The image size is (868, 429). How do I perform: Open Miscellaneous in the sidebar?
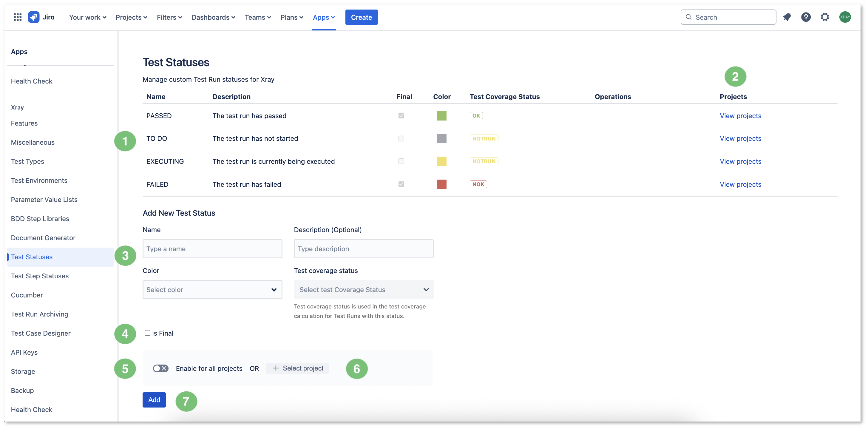pos(33,143)
